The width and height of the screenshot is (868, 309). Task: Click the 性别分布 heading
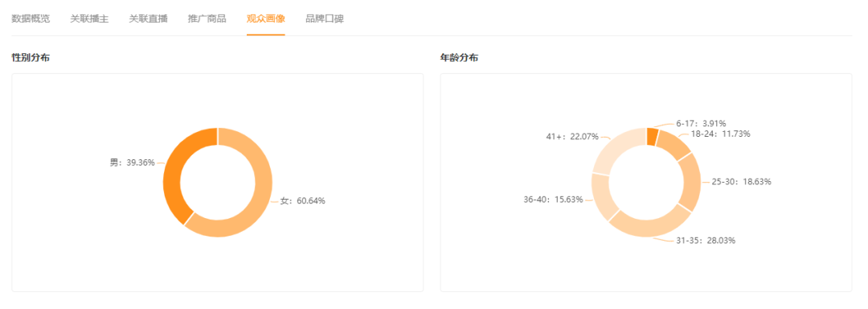(x=31, y=58)
